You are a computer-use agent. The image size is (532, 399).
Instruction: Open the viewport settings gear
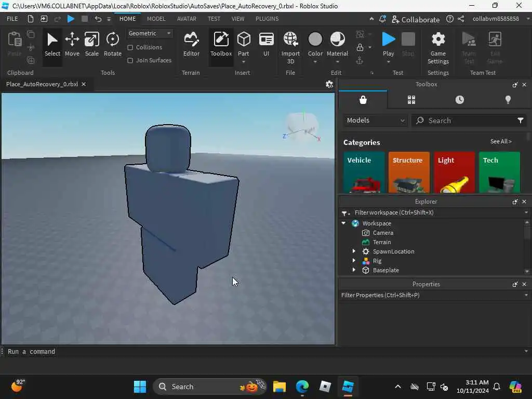coord(329,84)
